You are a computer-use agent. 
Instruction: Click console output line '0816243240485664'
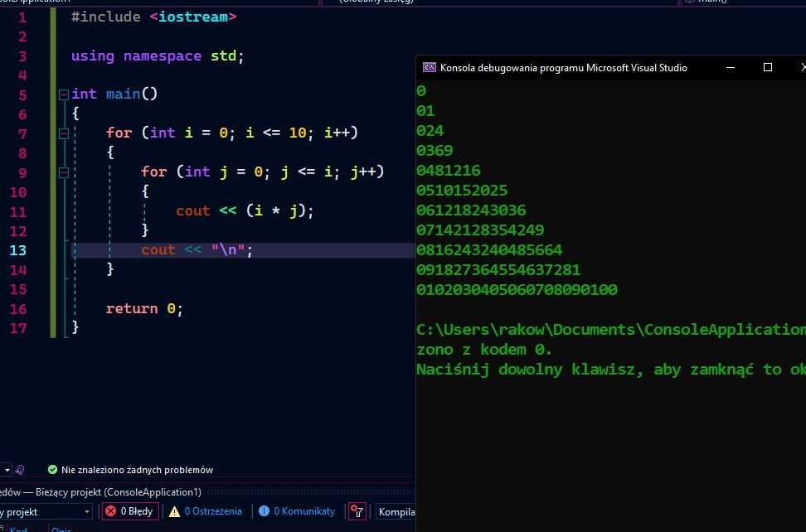(x=489, y=250)
